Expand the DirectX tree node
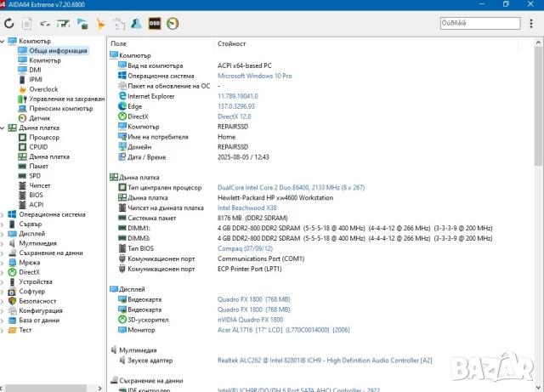 (3, 272)
